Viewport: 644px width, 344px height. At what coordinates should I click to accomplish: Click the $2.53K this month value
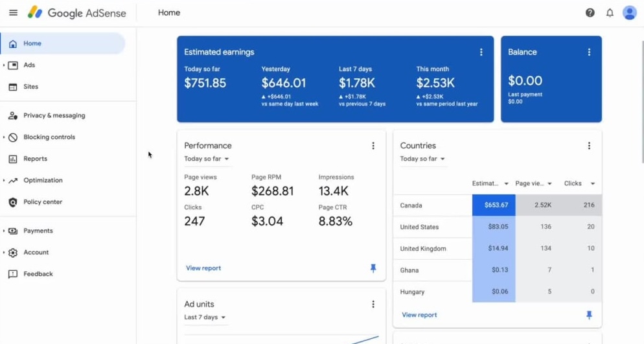coord(435,84)
